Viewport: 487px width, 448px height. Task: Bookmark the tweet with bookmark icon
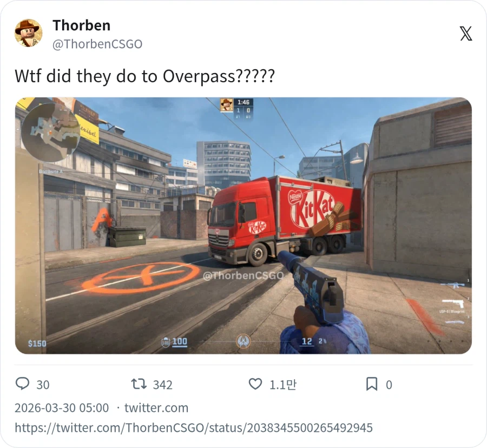(x=372, y=384)
